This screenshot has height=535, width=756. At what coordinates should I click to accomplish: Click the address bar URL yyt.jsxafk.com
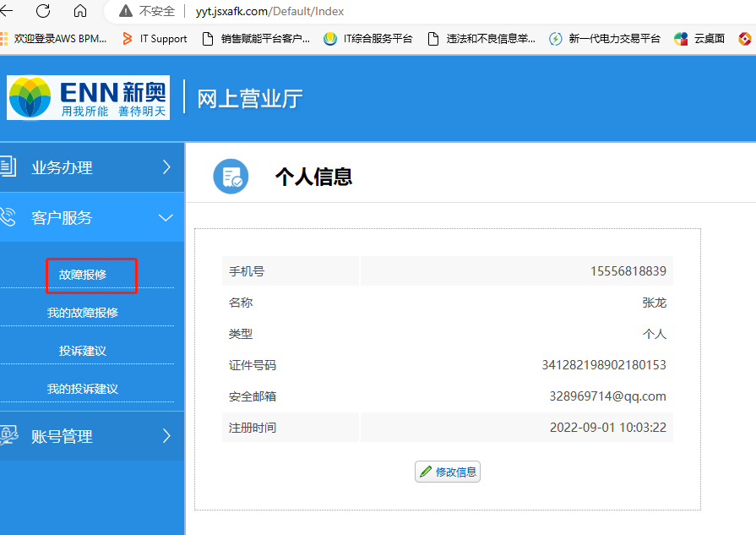point(269,11)
